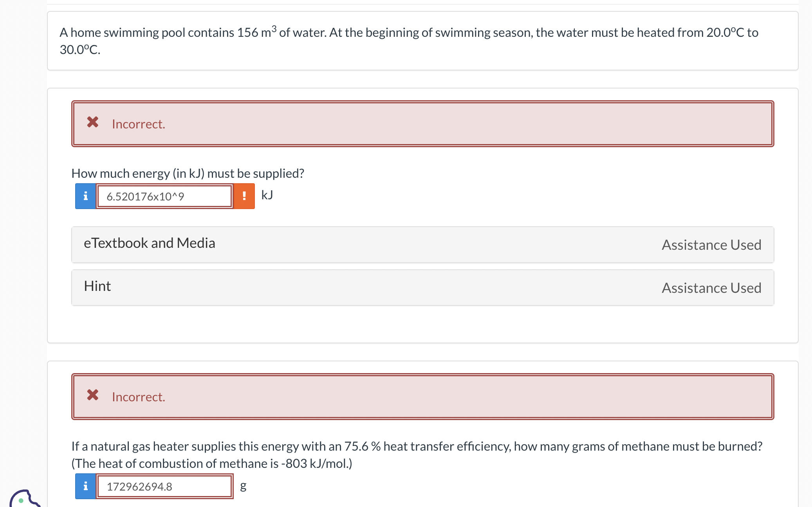812x507 pixels.
Task: Click the Assistance Used label in the eTextbook row
Action: pos(711,245)
